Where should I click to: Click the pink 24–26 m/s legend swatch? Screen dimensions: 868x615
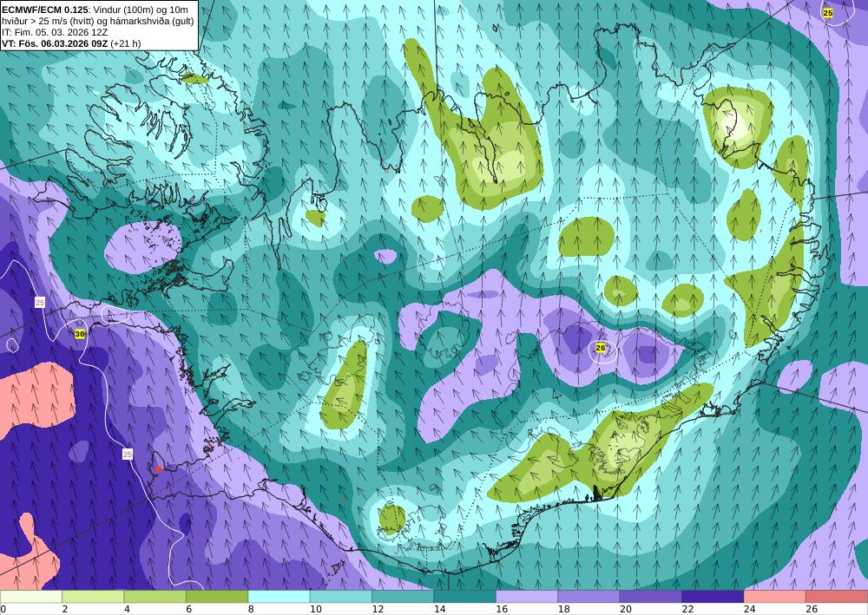pyautogui.click(x=775, y=597)
